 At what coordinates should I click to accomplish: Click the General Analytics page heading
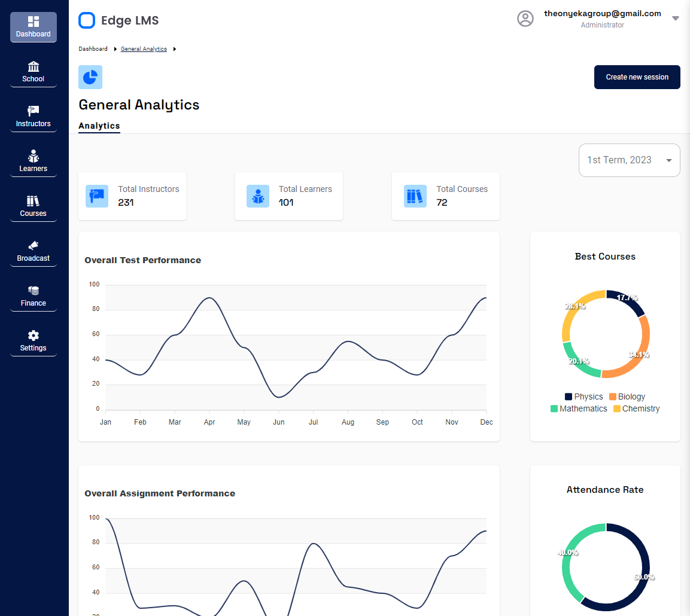point(139,105)
